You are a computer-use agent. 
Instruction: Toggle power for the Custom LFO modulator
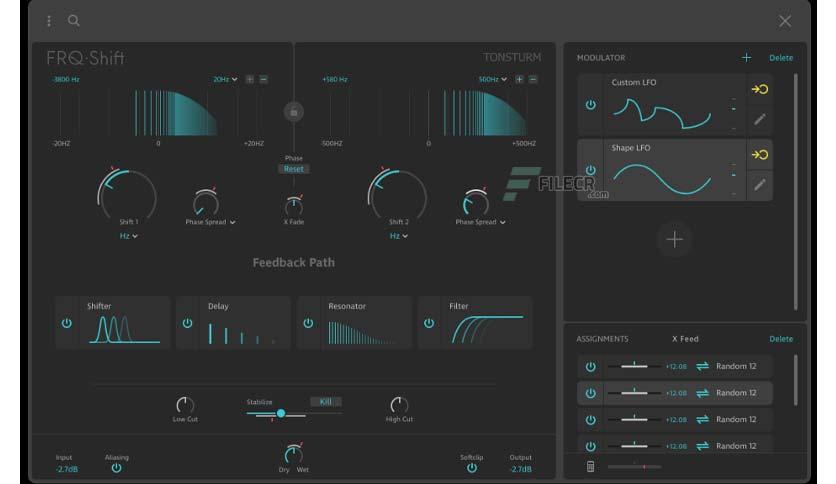[591, 104]
